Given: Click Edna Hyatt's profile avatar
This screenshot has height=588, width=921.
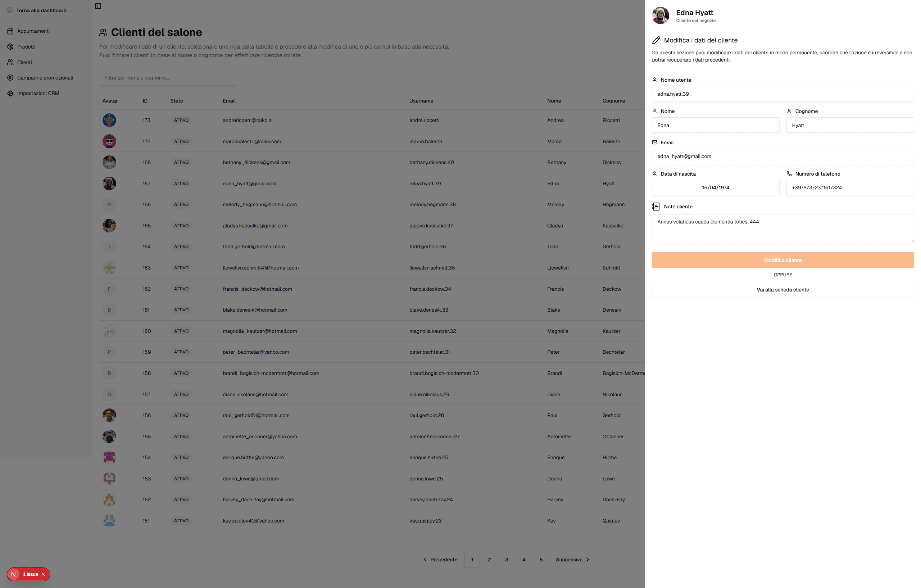Looking at the screenshot, I should click(x=660, y=15).
